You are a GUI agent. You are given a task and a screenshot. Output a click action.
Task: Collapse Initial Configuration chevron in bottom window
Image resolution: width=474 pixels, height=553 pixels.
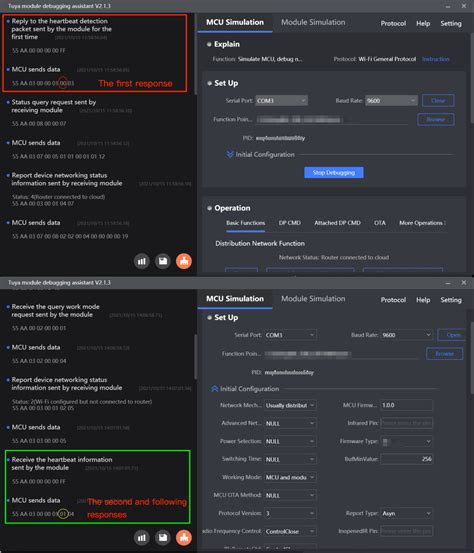point(214,389)
